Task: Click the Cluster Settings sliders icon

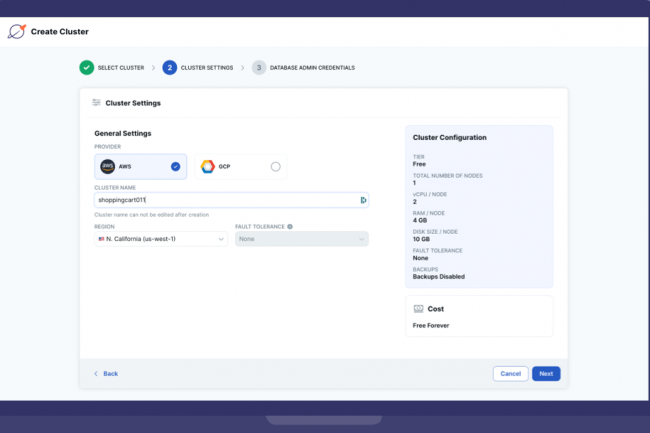Action: pos(96,102)
